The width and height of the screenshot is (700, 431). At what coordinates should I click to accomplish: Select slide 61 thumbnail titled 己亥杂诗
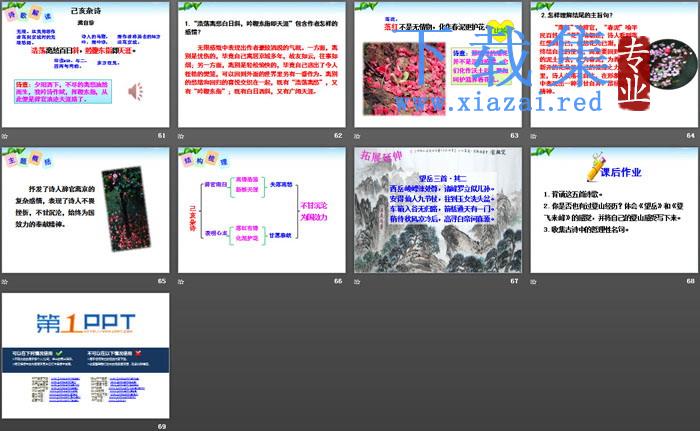(85, 64)
